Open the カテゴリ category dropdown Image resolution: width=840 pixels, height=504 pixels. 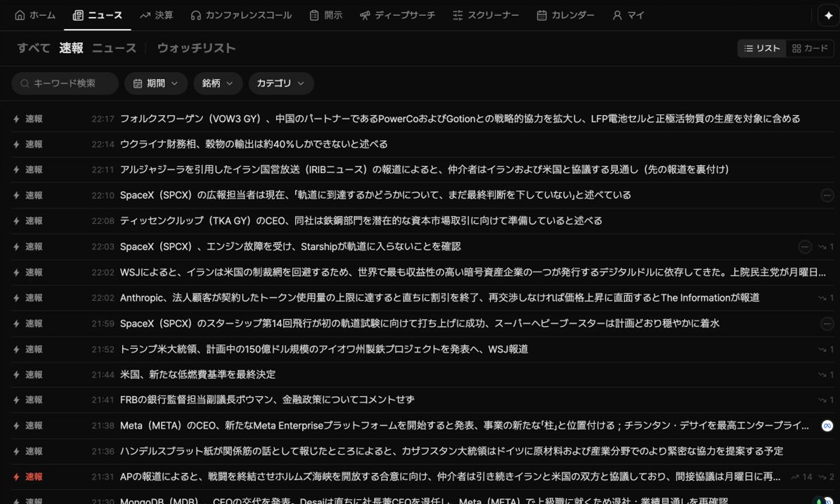click(281, 83)
